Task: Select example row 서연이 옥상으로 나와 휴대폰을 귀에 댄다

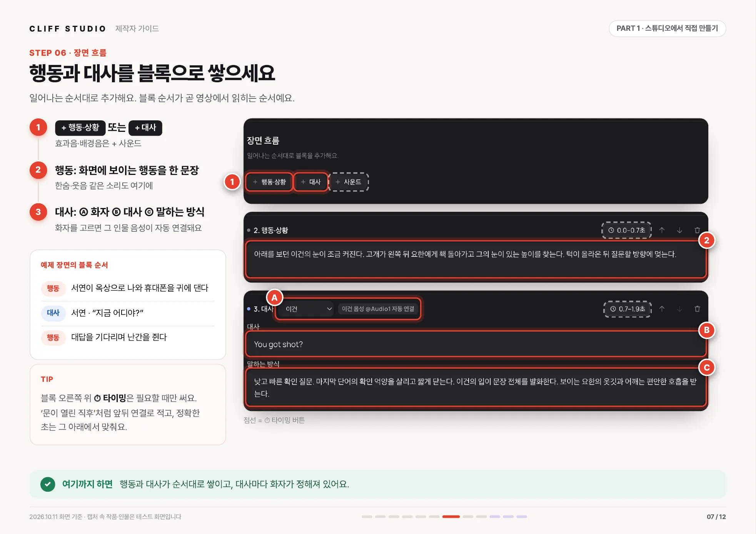Action: pos(128,288)
